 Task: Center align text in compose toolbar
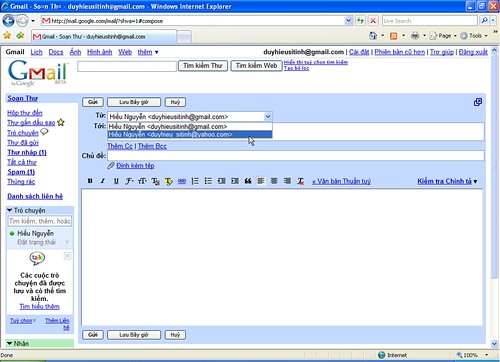coord(274,181)
